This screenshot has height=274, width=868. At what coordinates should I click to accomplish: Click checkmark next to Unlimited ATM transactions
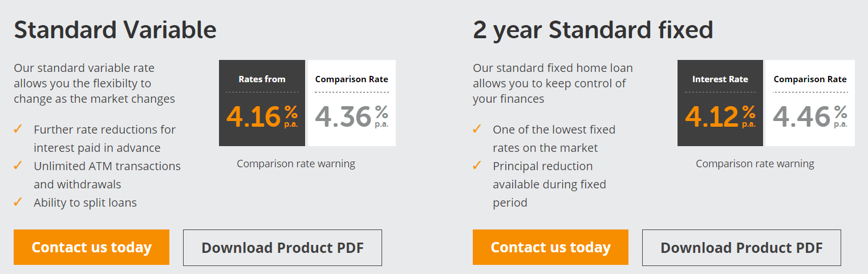(18, 166)
